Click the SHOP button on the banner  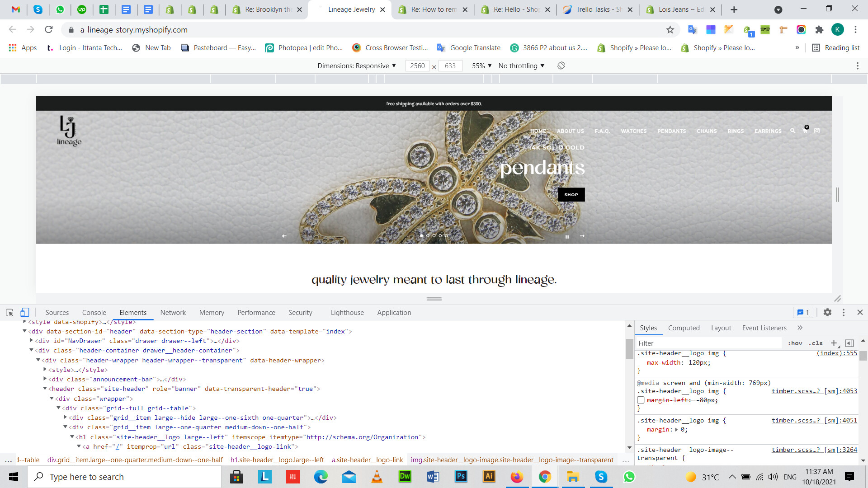pyautogui.click(x=571, y=195)
